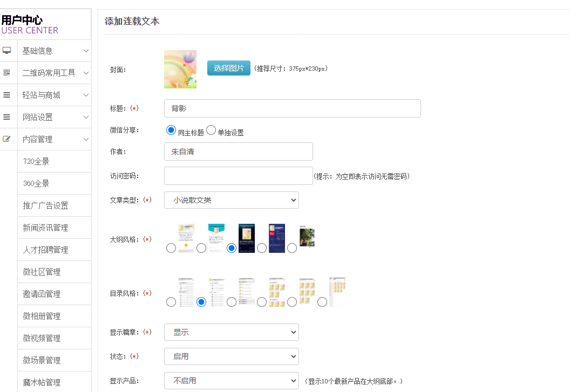Expand the 基础信息 menu chevron
This screenshot has width=570, height=392.
point(86,51)
